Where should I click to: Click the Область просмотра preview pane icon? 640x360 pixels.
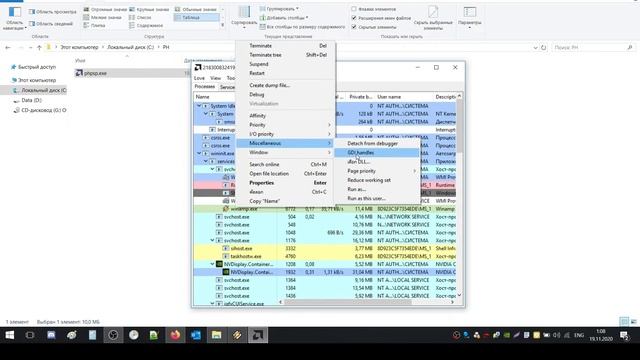pyautogui.click(x=32, y=12)
